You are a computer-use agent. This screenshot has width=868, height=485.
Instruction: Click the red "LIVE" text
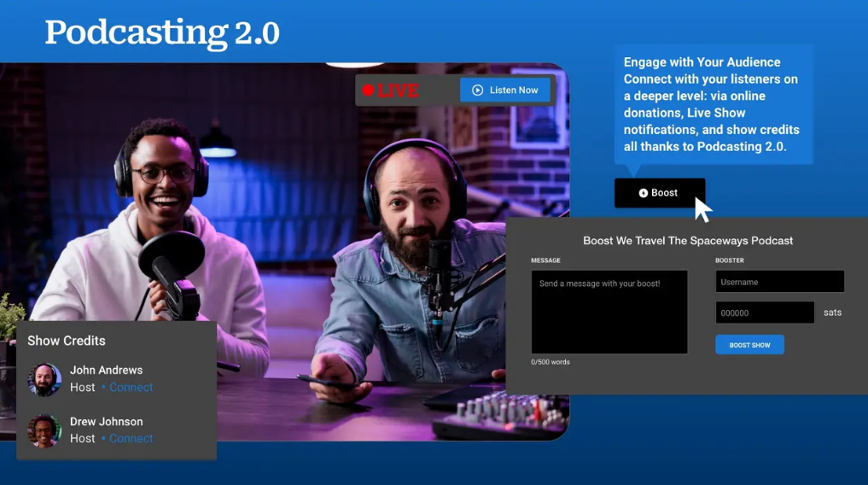pos(398,91)
